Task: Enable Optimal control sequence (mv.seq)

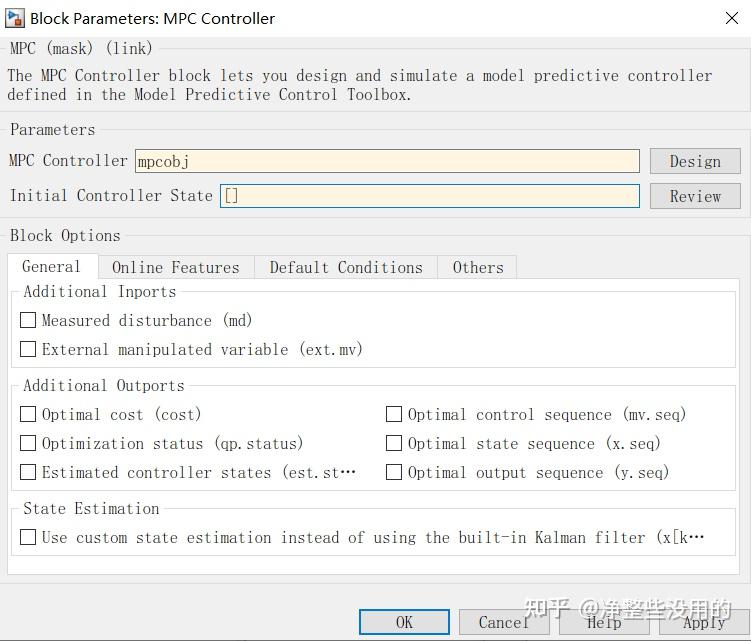Action: [x=394, y=414]
